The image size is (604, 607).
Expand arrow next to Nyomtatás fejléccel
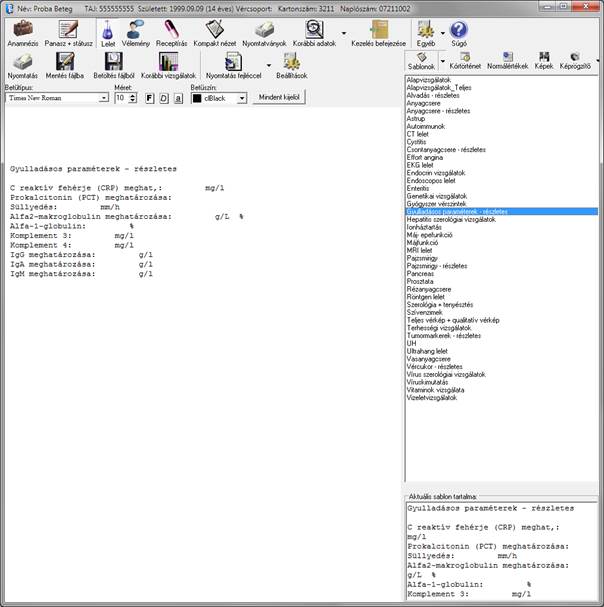269,65
